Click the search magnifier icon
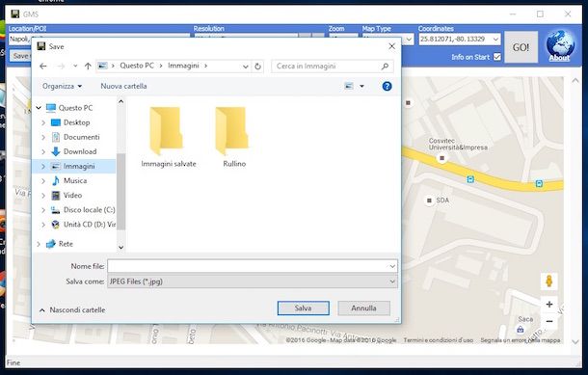The width and height of the screenshot is (588, 375). 385,67
